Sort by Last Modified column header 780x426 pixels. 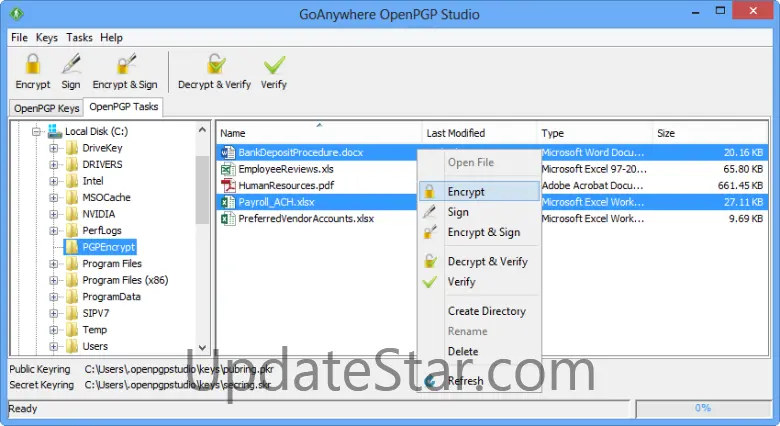pyautogui.click(x=479, y=133)
